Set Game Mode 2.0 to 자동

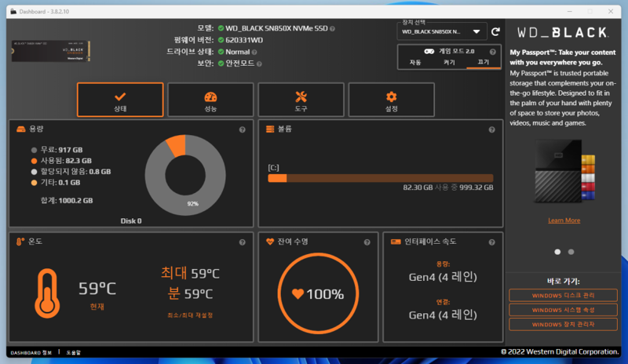coord(415,63)
